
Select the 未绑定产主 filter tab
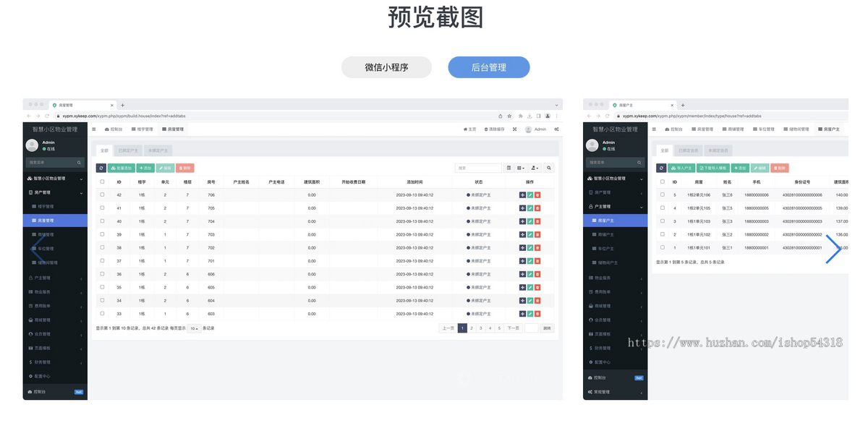pyautogui.click(x=157, y=150)
